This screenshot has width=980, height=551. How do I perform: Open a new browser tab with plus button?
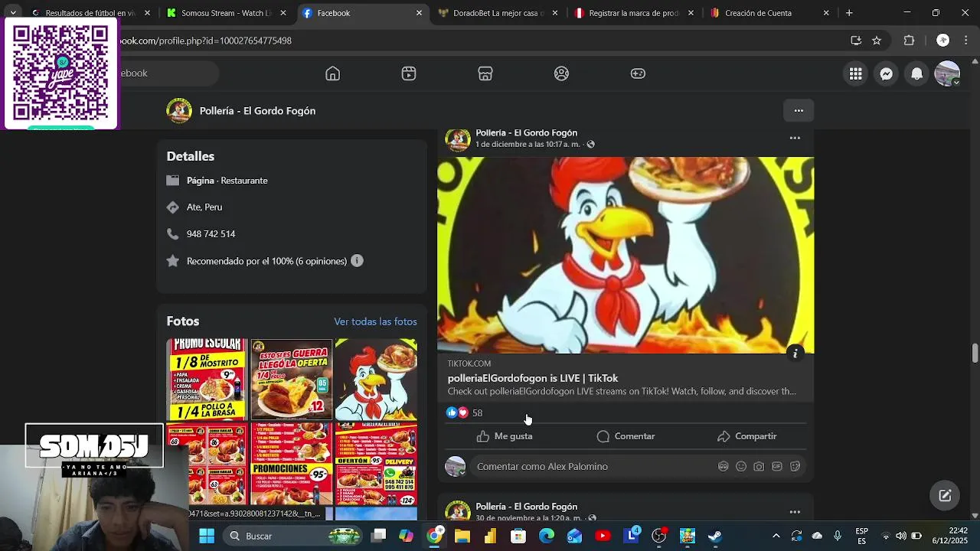(849, 13)
